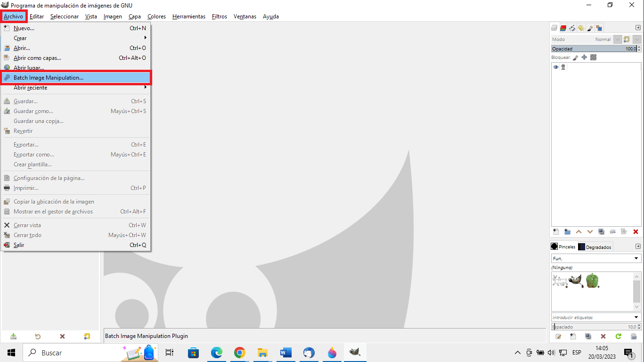644x362 pixels.
Task: Click Salir to quit GIMP
Action: point(76,245)
